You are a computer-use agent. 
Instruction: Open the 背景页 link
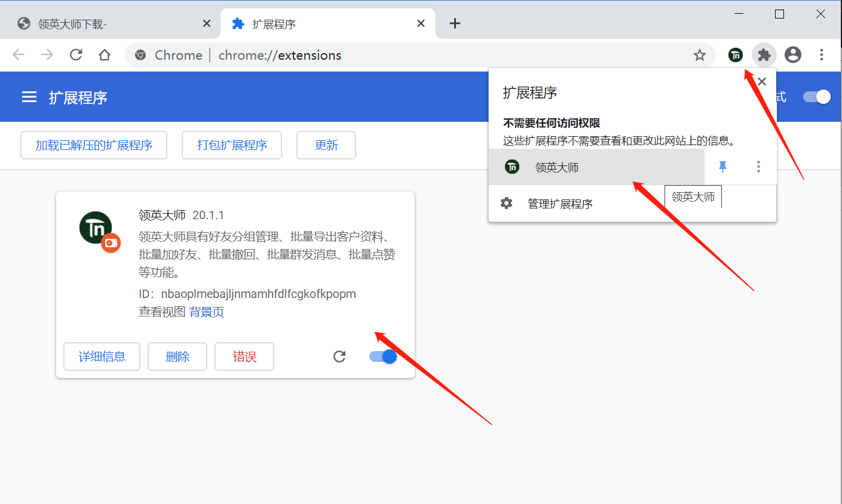[x=207, y=312]
